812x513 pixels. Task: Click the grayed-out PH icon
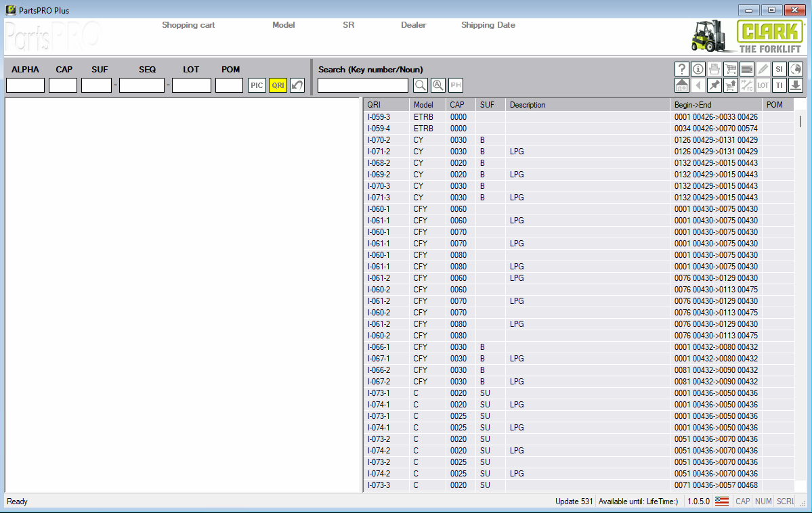click(456, 85)
